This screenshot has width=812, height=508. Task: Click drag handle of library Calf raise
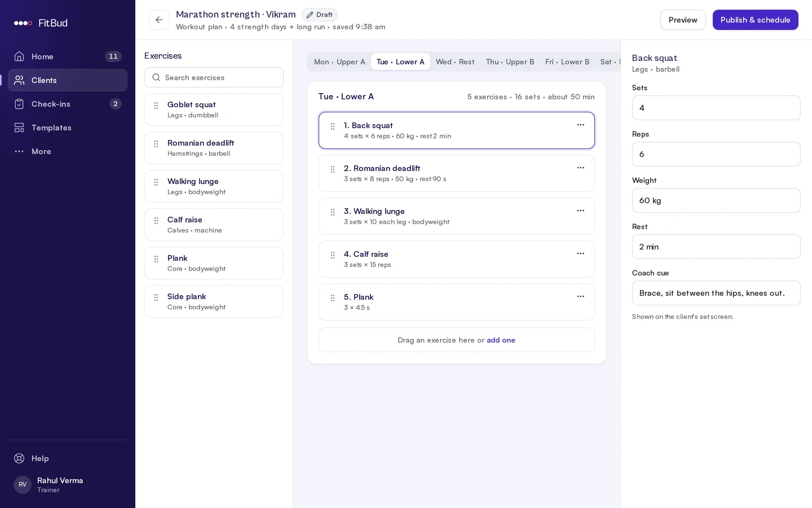coord(156,221)
